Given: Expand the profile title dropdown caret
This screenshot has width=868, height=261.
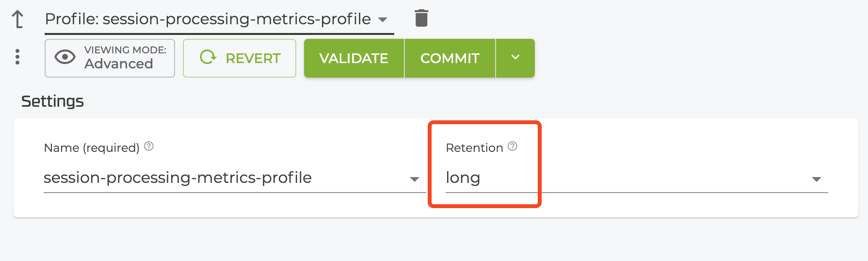Looking at the screenshot, I should pyautogui.click(x=383, y=20).
